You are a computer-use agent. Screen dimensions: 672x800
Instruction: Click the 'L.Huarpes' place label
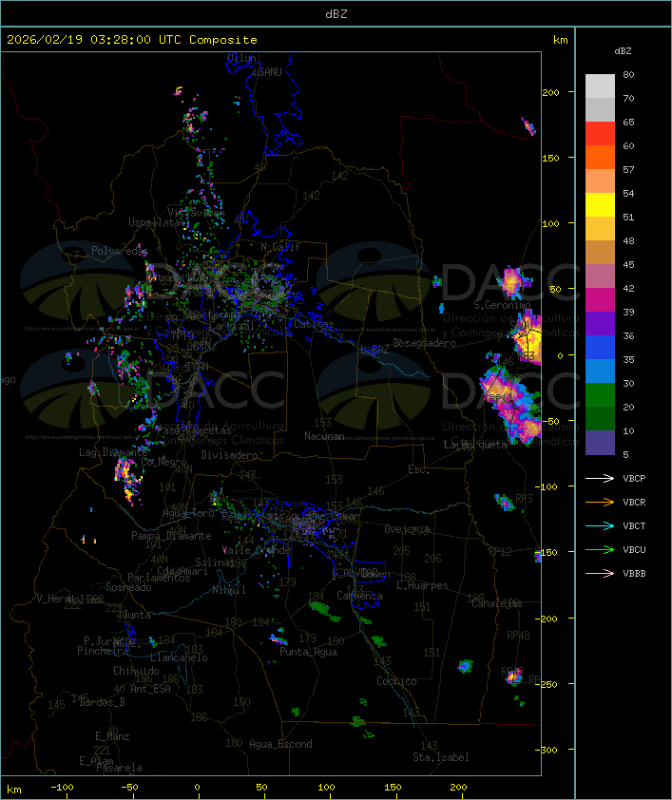pos(422,585)
